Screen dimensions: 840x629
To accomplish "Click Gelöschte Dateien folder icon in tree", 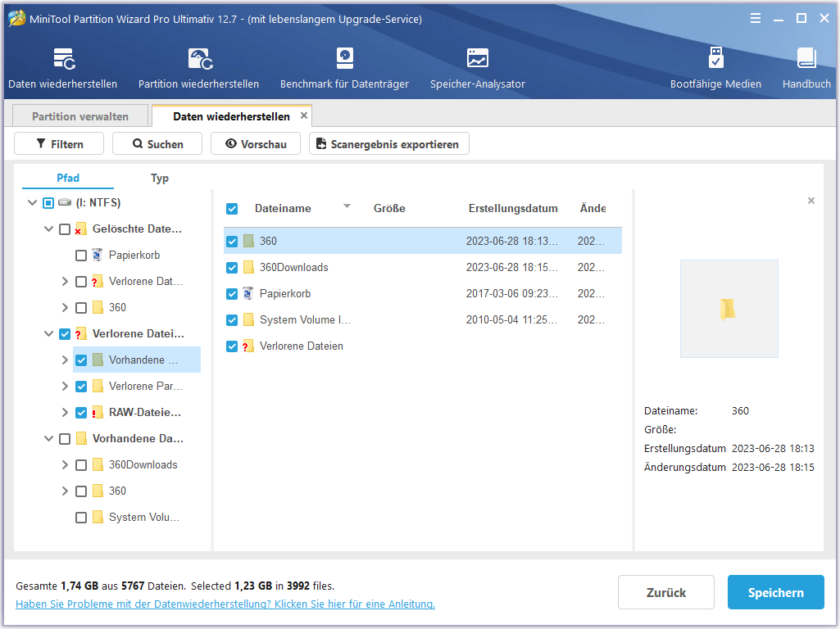I will (81, 229).
